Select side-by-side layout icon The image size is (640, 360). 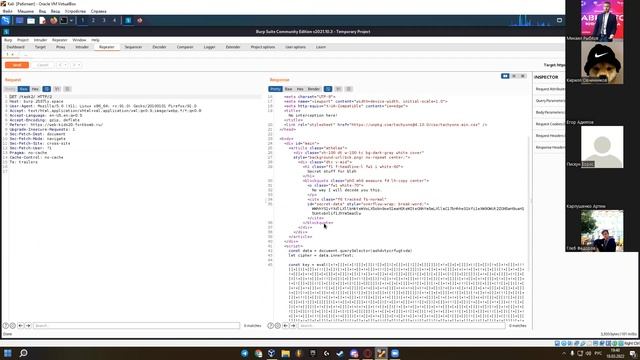coord(505,76)
